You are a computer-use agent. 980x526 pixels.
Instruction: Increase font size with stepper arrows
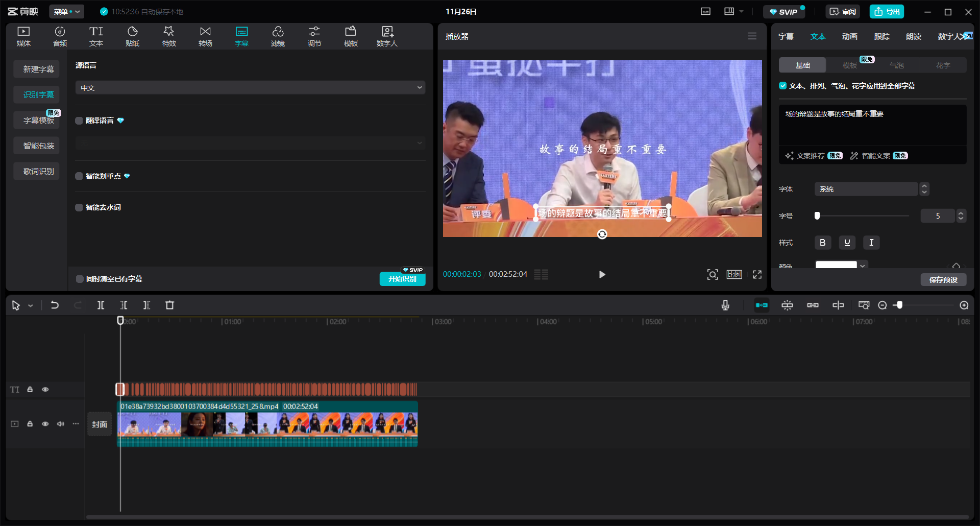click(961, 213)
